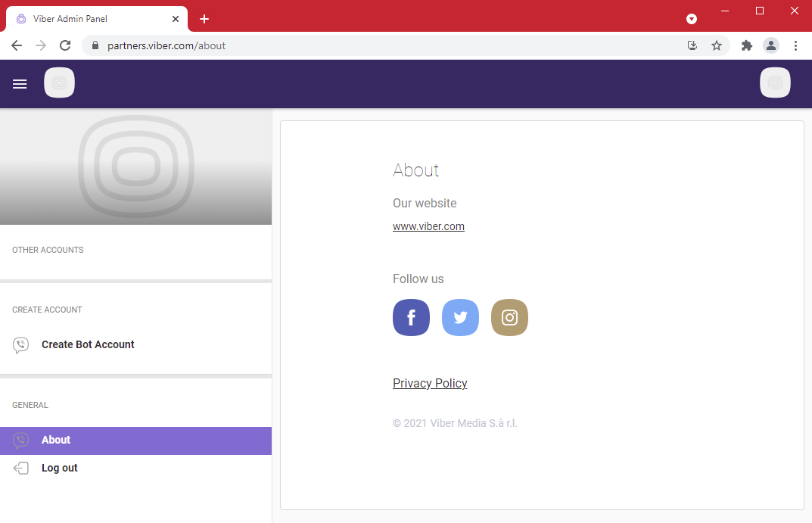
Task: Open the Facebook page via its icon
Action: [x=411, y=317]
